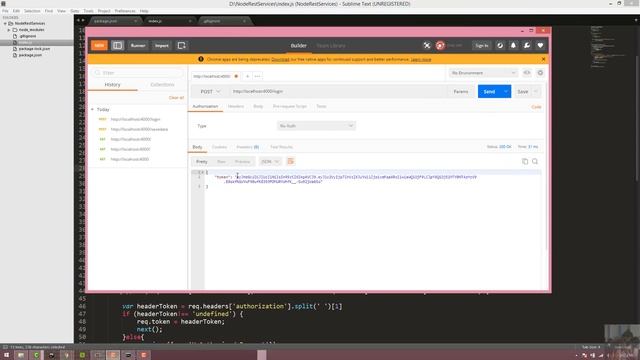Select the request Authorization tab
This screenshot has width=640, height=360.
pos(205,106)
